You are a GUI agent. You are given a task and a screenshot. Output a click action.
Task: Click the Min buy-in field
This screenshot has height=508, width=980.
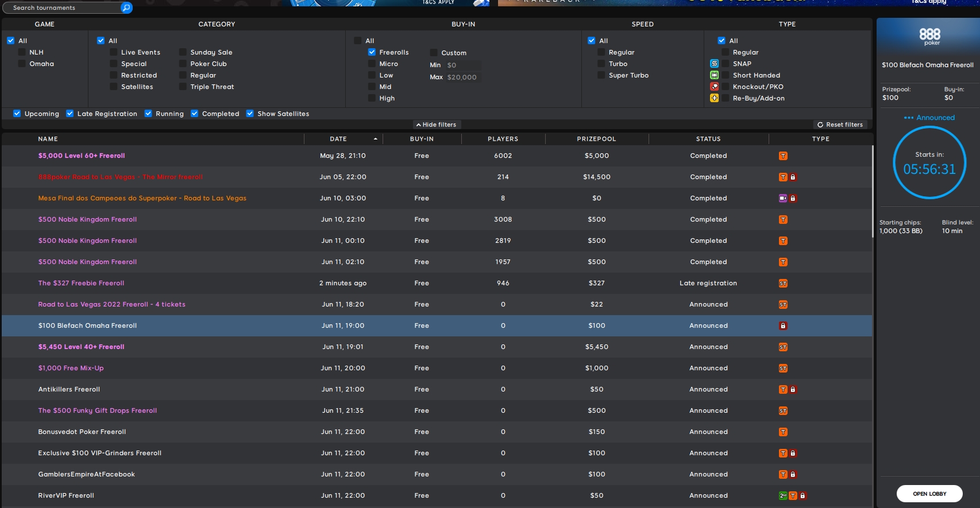pos(463,65)
